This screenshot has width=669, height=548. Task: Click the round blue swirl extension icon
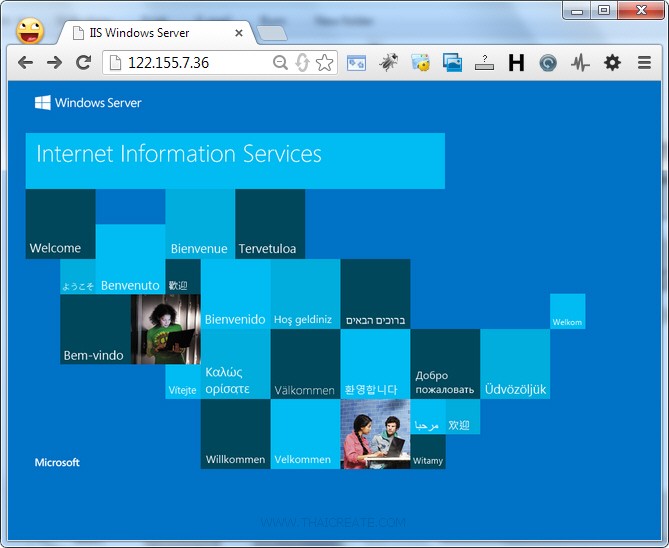548,63
